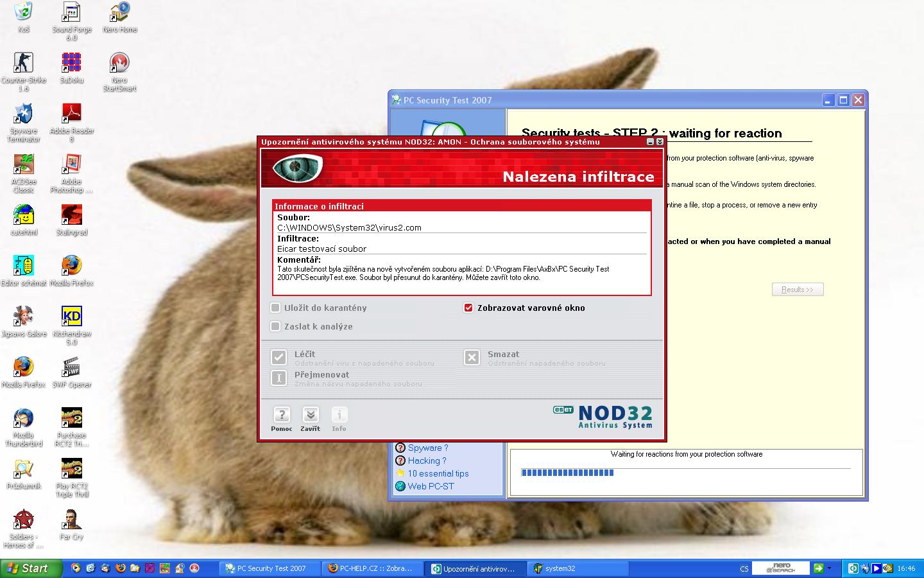This screenshot has width=924, height=578.
Task: Open Kitchendraw 5.0 desktop icon
Action: [72, 326]
